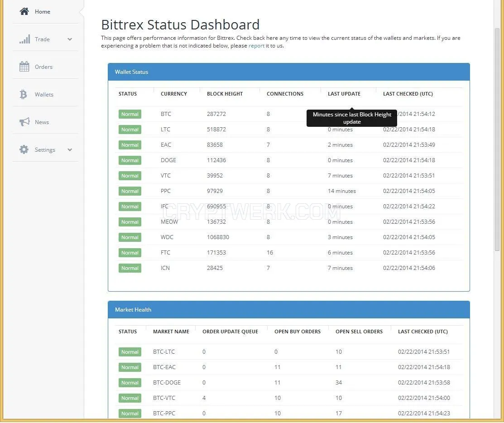This screenshot has height=423, width=504.
Task: Click the DOGE Normal status badge
Action: pyautogui.click(x=130, y=160)
